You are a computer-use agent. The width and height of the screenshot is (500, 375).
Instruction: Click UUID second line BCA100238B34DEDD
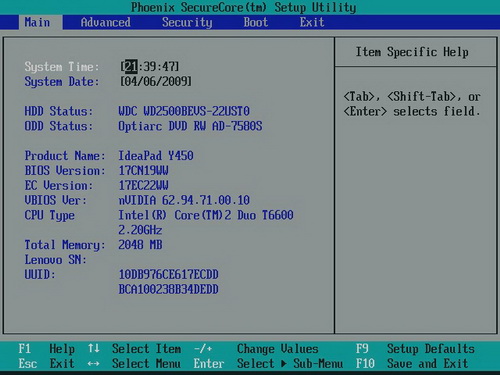[x=168, y=289]
